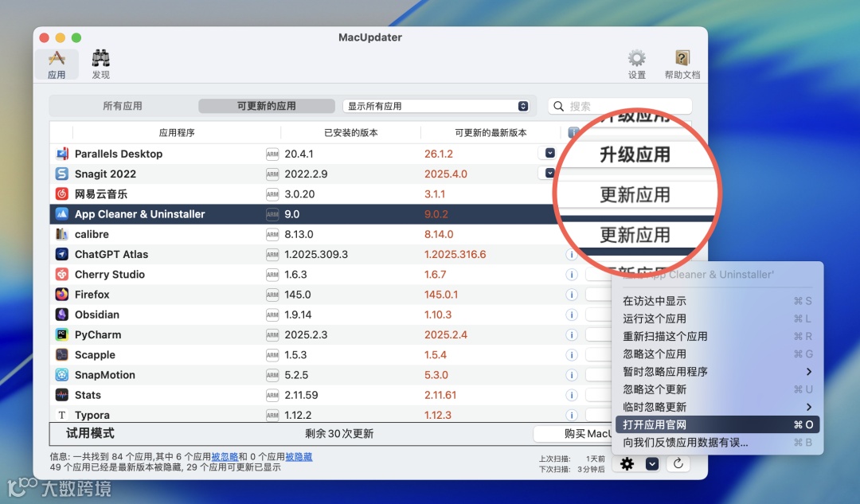This screenshot has height=504, width=860.
Task: Choose 打开应用官网 menu item
Action: (x=717, y=424)
